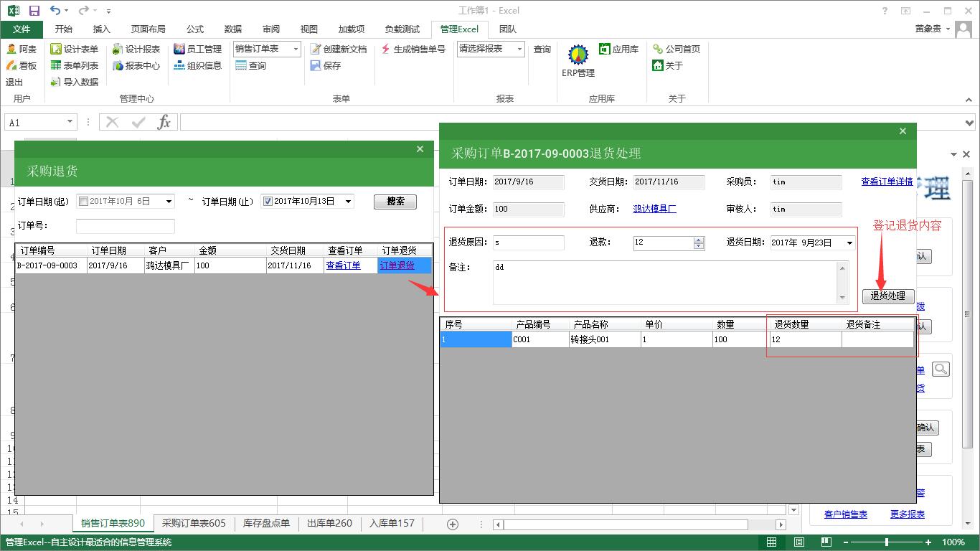Image resolution: width=980 pixels, height=551 pixels.
Task: Open the side task pane options arrow
Action: [954, 154]
